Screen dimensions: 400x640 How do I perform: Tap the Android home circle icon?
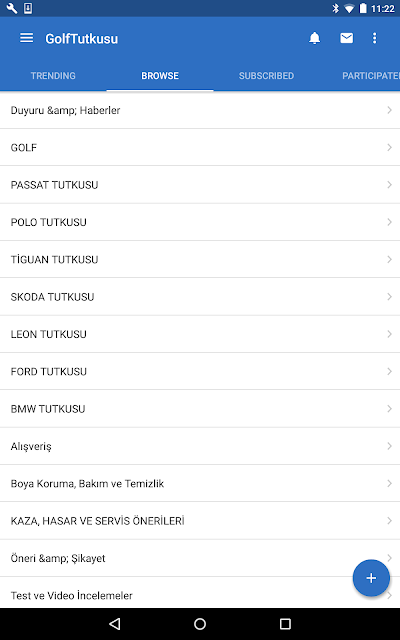200,624
